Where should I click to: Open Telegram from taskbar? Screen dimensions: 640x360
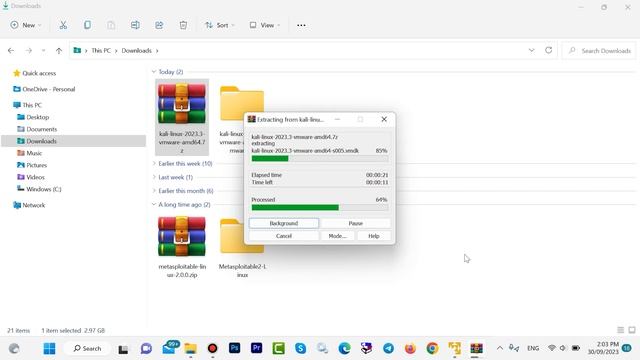coord(388,348)
